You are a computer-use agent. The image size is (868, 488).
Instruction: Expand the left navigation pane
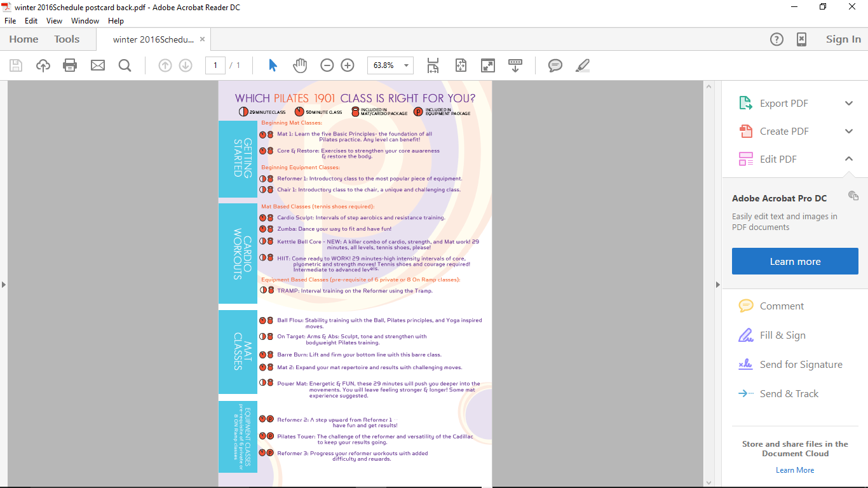point(4,284)
